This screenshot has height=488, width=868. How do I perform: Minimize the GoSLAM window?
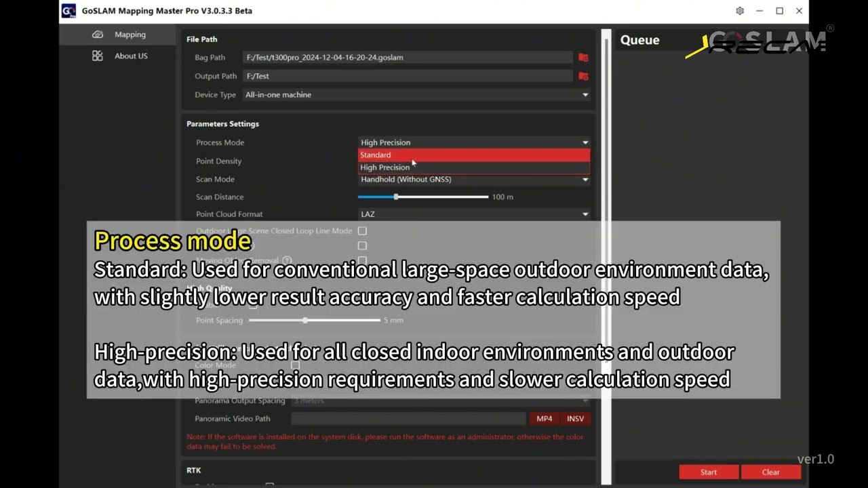click(x=759, y=11)
